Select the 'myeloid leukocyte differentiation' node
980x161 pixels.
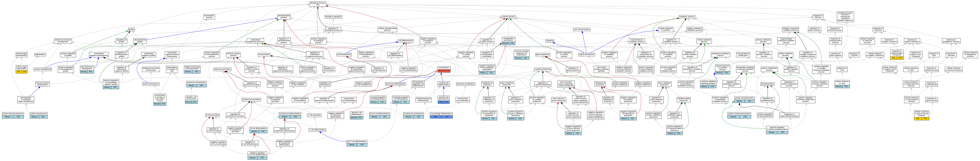(x=423, y=99)
